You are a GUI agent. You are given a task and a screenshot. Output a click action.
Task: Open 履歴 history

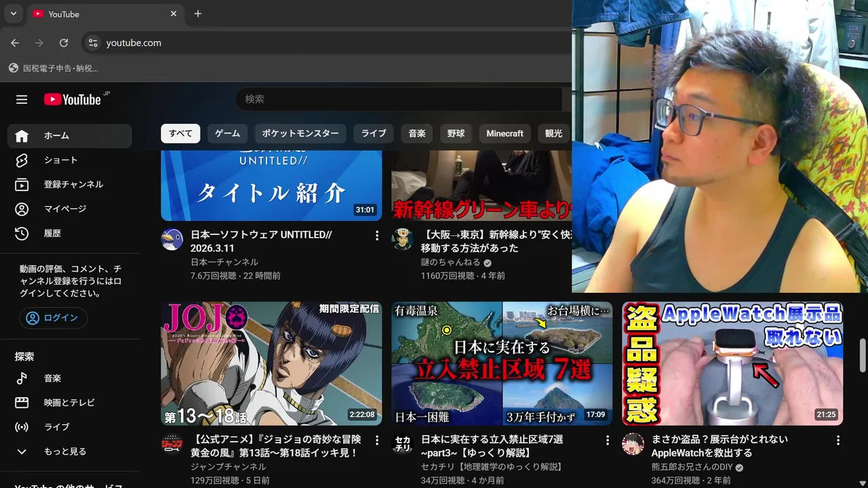70,233
